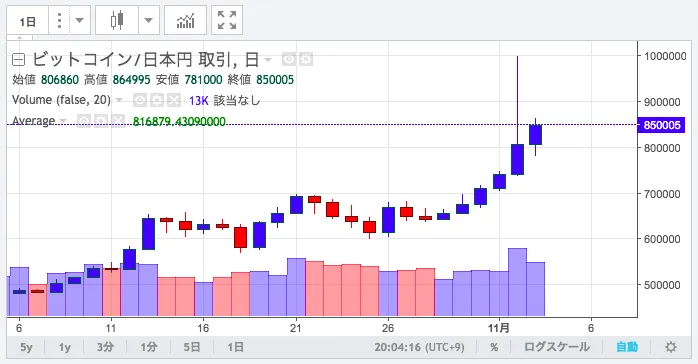This screenshot has width=698, height=364.
Task: Collapse the ビットコイン/日本円 legend box
Action: 18,59
